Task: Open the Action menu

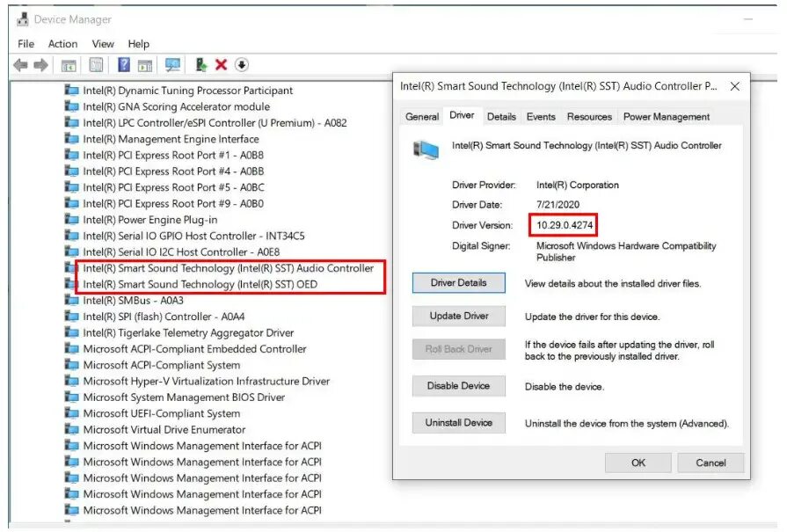Action: click(62, 44)
